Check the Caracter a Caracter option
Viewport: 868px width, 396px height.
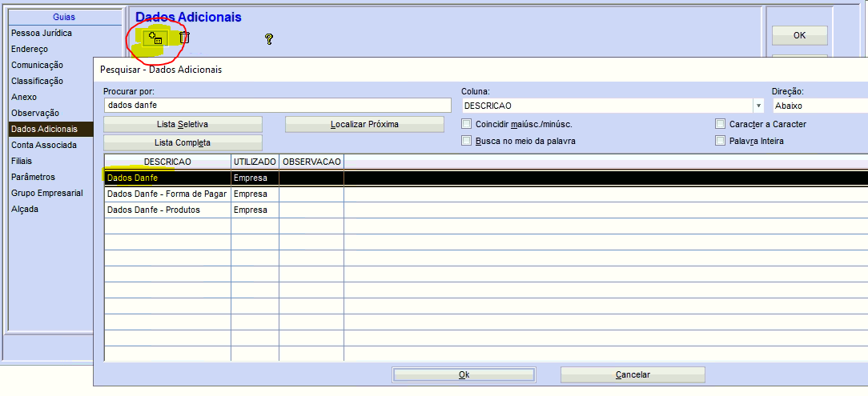[721, 124]
